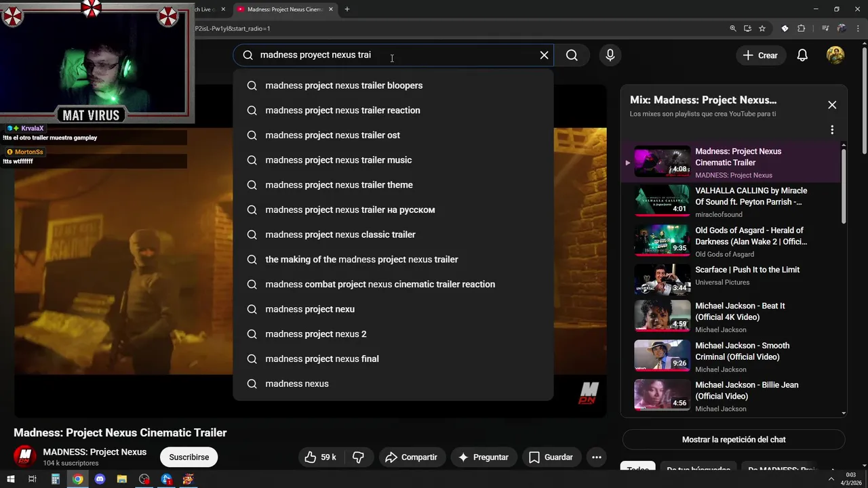Open the Calculator taskbar icon
This screenshot has height=488, width=868.
pyautogui.click(x=56, y=479)
